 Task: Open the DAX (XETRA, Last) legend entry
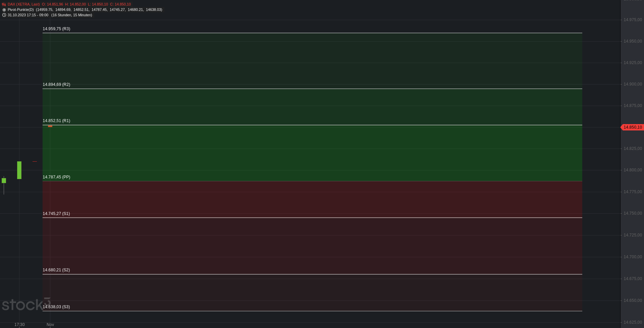[24, 4]
